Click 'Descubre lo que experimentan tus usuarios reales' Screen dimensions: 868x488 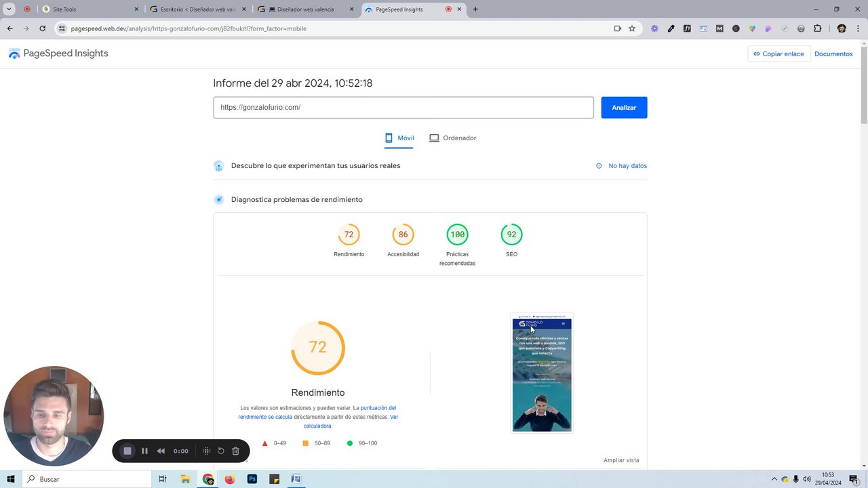pyautogui.click(x=315, y=166)
